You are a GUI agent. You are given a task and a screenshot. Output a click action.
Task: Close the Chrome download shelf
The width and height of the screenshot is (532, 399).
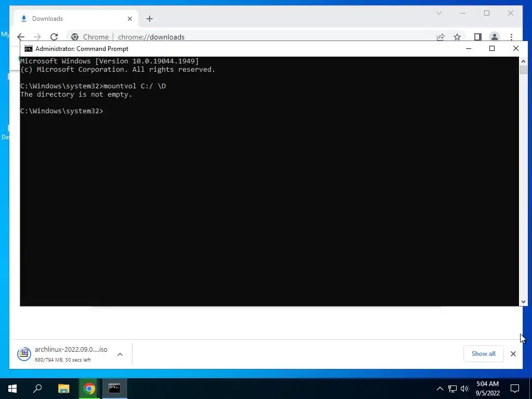pyautogui.click(x=513, y=354)
